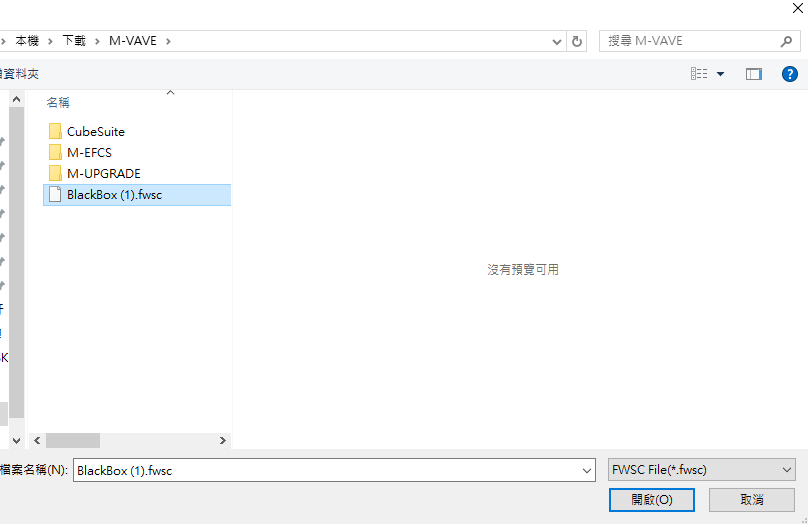Click the M-EFCS folder icon
Viewport: 808px width, 524px height.
(55, 152)
